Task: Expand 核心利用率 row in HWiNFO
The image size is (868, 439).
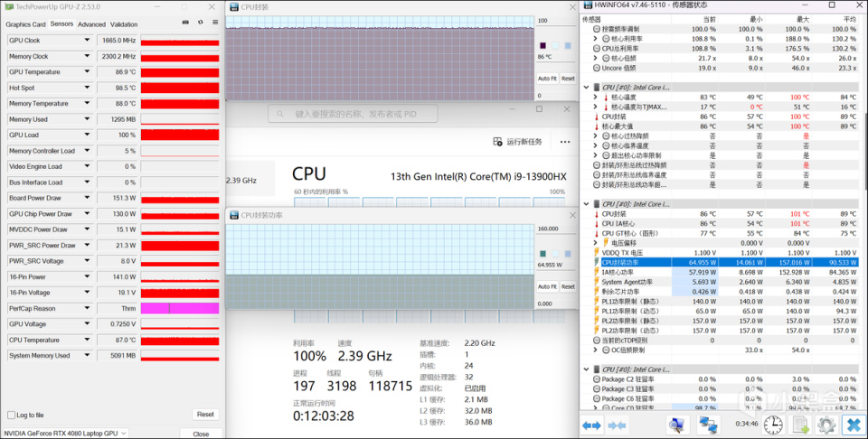Action: 595,39
